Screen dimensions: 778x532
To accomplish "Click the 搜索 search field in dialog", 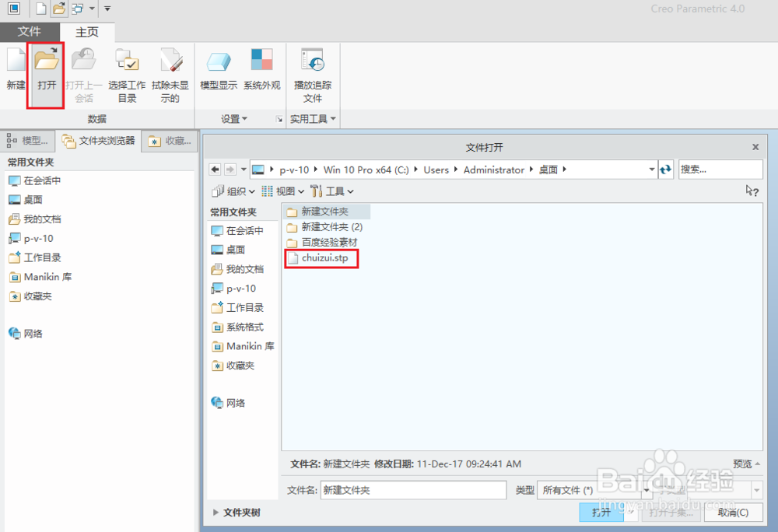I will pos(720,170).
